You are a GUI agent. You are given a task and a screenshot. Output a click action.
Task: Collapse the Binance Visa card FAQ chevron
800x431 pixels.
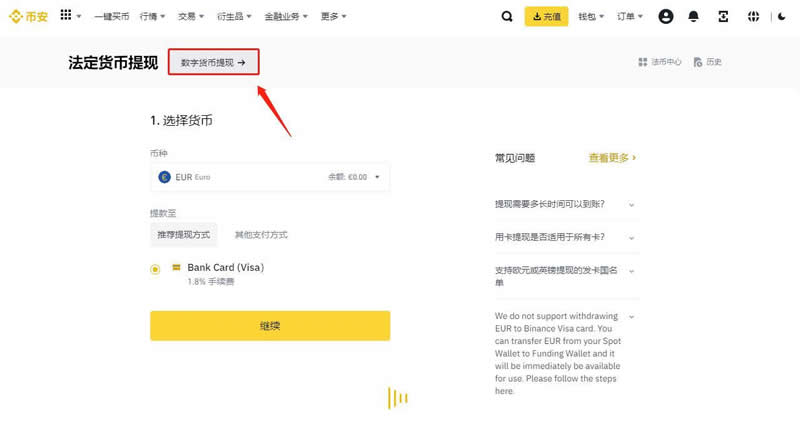[x=632, y=317]
